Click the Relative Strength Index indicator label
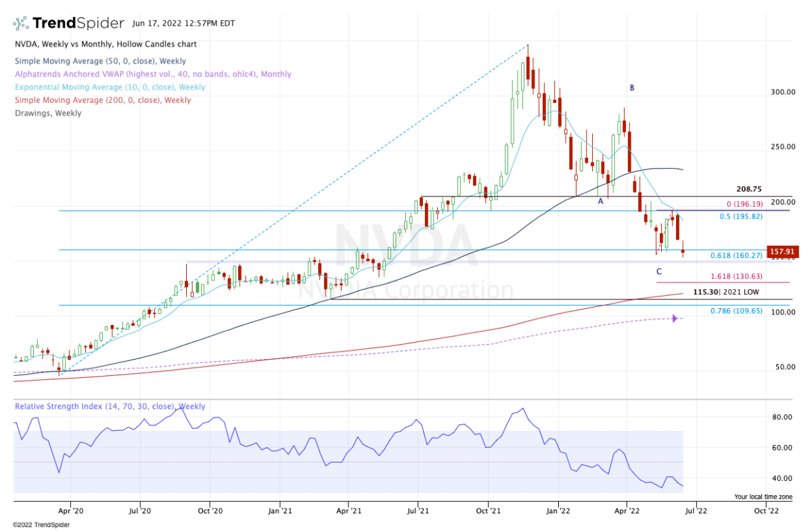Viewport: 812px width, 531px height. pos(109,407)
